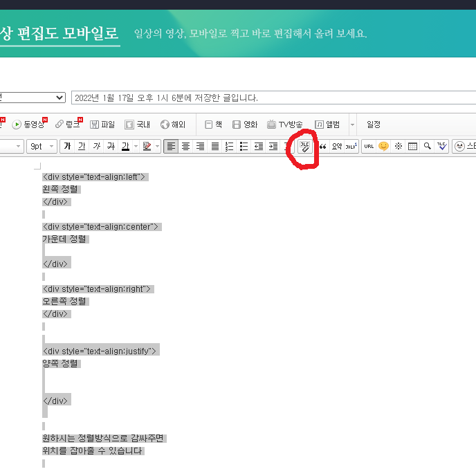This screenshot has width=476, height=476.
Task: Add movie info via 영화
Action: pos(245,125)
